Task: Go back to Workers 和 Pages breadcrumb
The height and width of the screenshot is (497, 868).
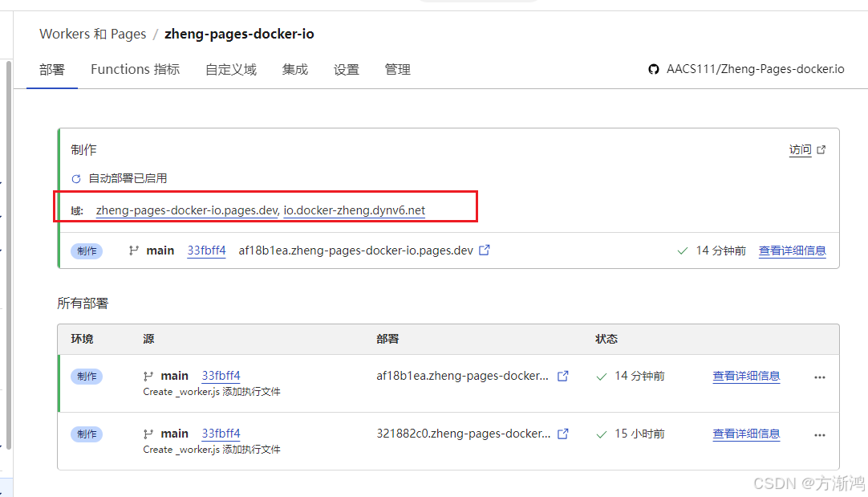Action: tap(93, 34)
